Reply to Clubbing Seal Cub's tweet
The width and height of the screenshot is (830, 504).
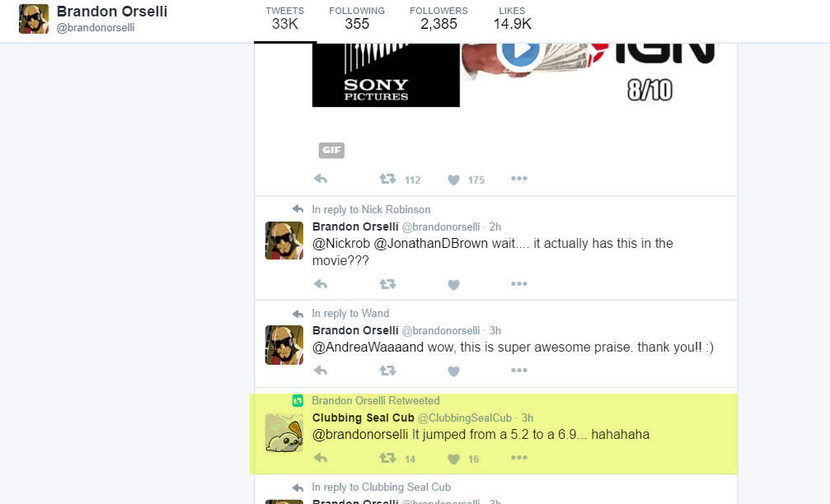point(321,458)
